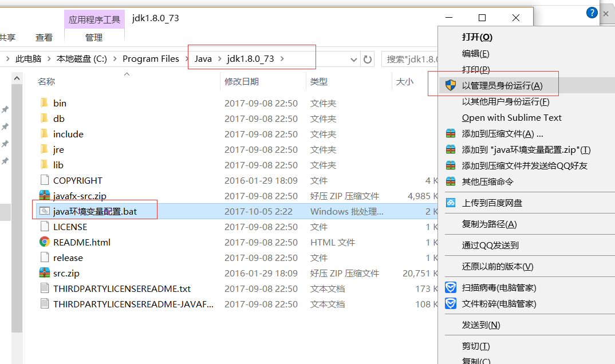615x364 pixels.
Task: Click the first pin icon in navigation pane
Action: click(x=5, y=109)
